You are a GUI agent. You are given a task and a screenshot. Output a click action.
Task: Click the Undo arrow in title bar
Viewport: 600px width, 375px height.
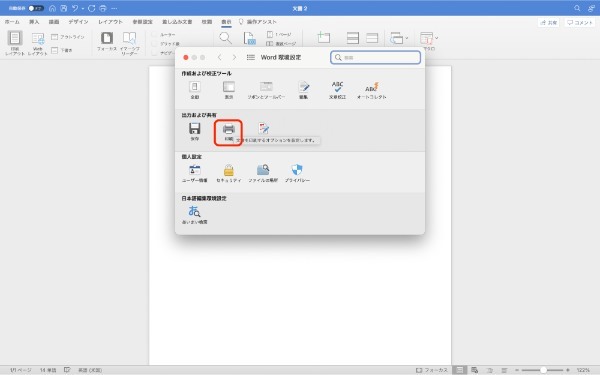click(75, 8)
